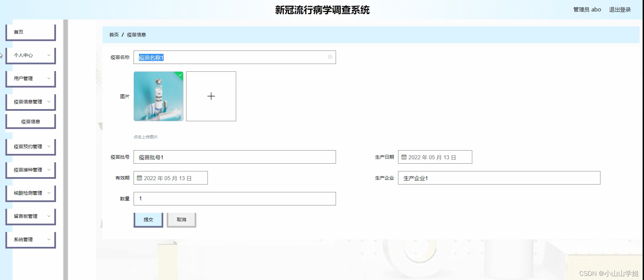The image size is (644, 280).
Task: Open the 生产日期 date picker field
Action: [x=435, y=157]
